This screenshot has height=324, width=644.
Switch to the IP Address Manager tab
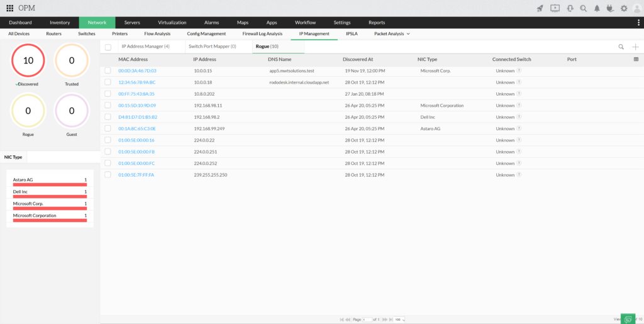(x=145, y=47)
